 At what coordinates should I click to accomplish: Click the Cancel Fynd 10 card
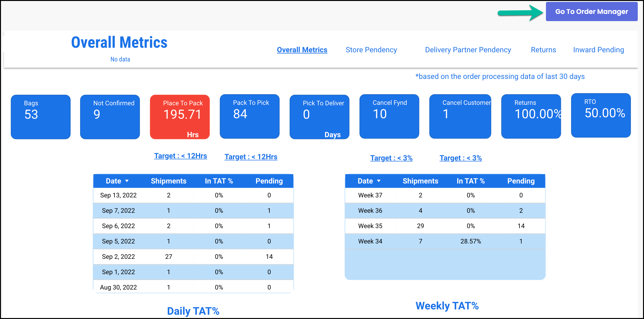[x=389, y=116]
